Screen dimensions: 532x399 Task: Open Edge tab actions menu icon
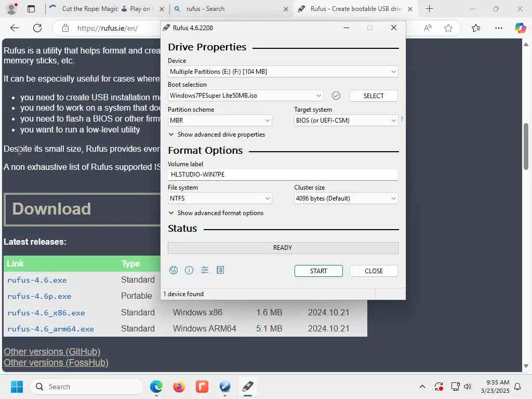(x=31, y=9)
